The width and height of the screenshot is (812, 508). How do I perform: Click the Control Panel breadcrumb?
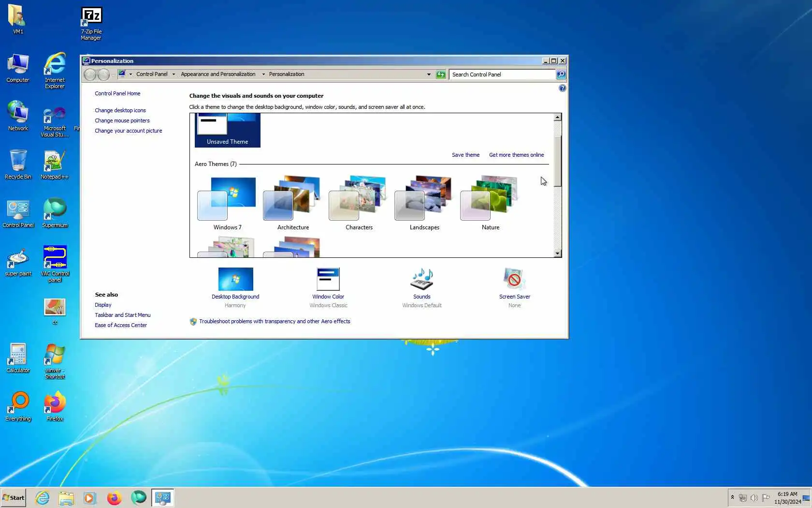[152, 75]
